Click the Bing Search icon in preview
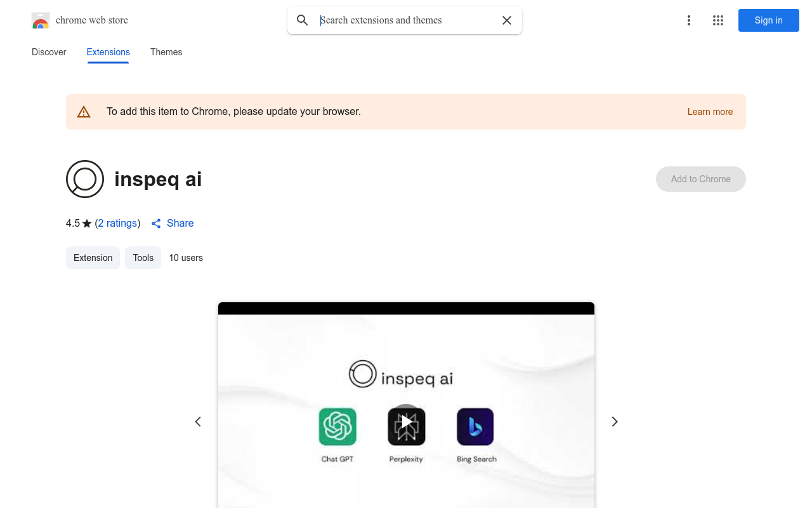Screen dimensions: 812x508 point(475,427)
